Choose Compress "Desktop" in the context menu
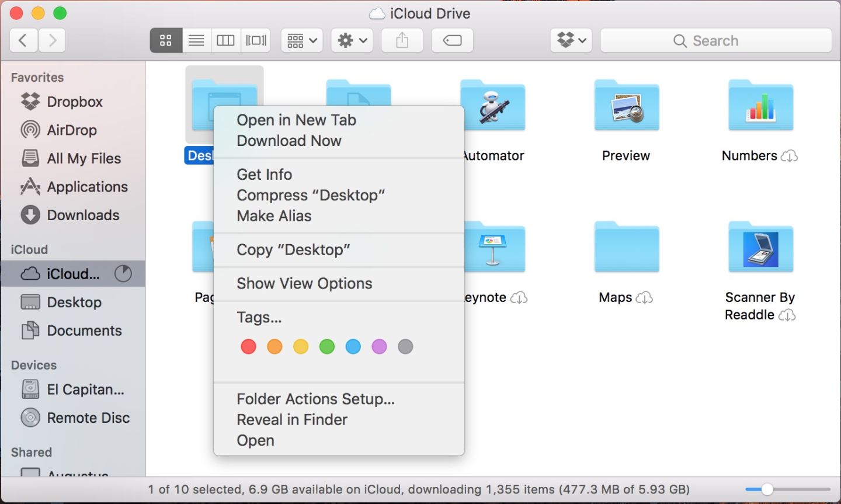Image resolution: width=841 pixels, height=504 pixels. pos(310,195)
